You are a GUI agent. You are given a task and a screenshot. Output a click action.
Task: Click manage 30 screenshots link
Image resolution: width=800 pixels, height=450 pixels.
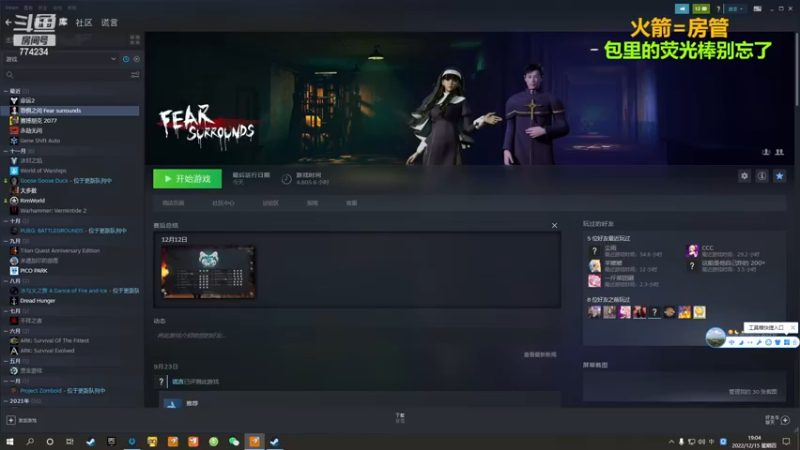pyautogui.click(x=753, y=392)
